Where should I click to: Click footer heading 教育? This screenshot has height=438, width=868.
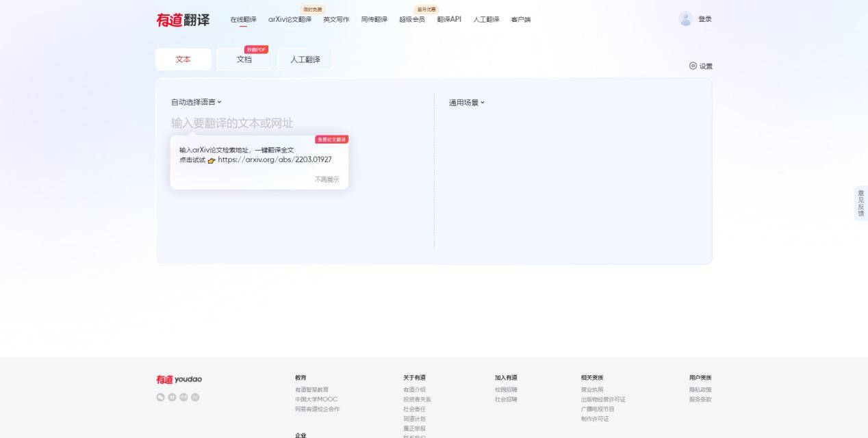pyautogui.click(x=301, y=378)
